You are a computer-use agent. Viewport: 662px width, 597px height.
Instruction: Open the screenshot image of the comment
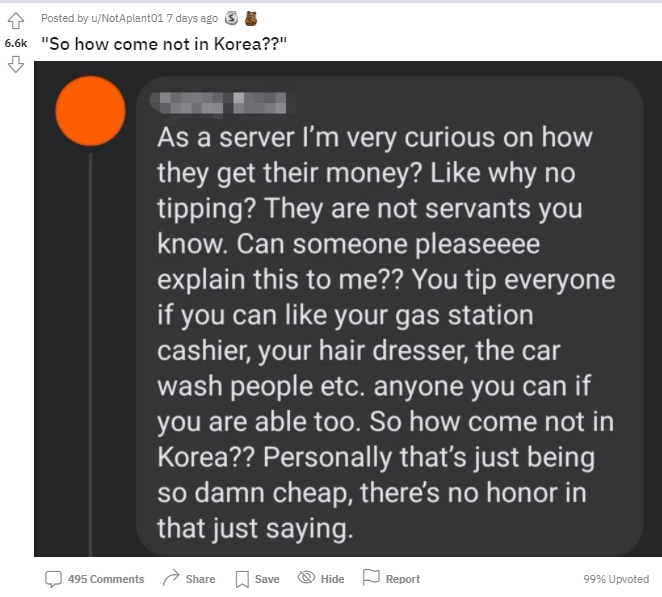348,309
